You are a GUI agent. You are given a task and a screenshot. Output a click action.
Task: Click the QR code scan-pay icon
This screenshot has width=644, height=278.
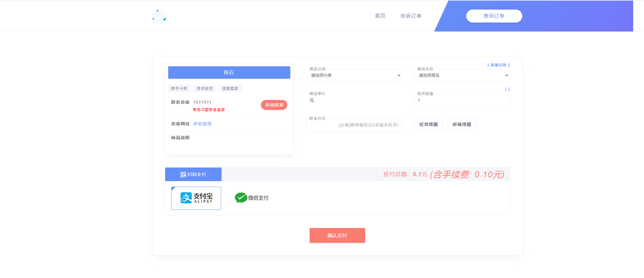[183, 175]
